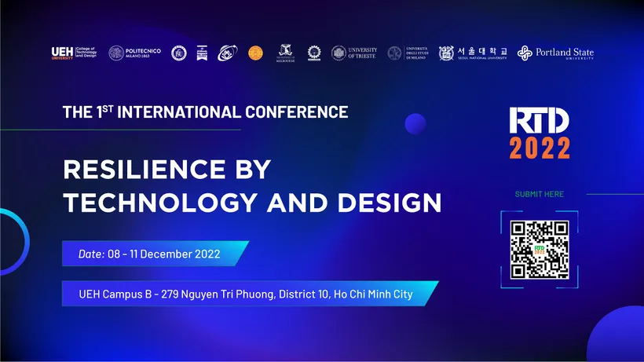
Task: Click the University of Melbourne crest
Action: 285,53
